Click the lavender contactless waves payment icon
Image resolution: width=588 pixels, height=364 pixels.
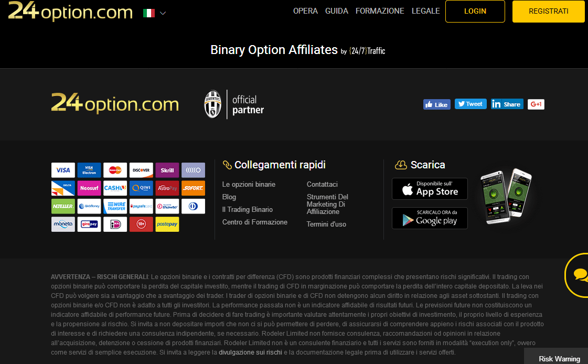(x=194, y=170)
